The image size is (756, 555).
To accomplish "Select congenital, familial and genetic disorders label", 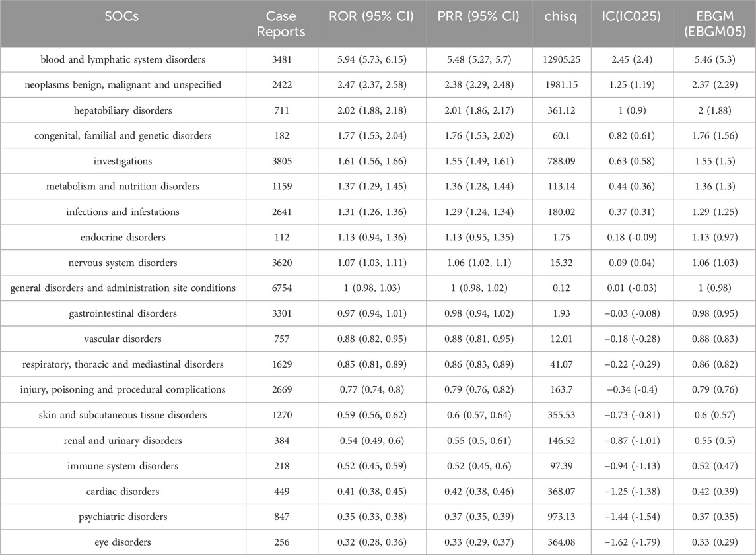I will point(122,136).
